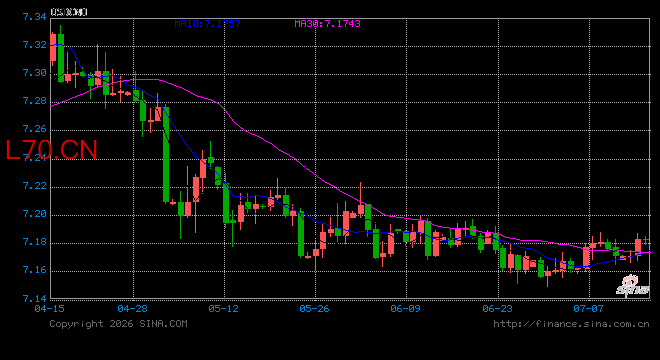
Task: Click the 06-09 date label
Action: [405, 309]
